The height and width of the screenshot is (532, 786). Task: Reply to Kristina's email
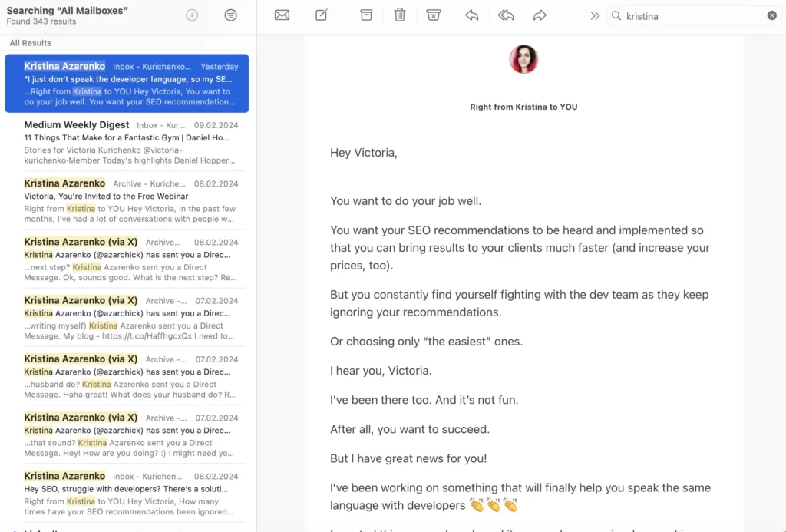tap(472, 15)
